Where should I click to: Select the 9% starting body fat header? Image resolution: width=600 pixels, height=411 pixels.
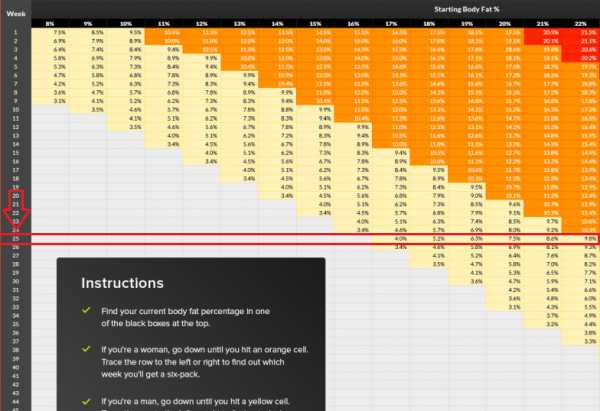[x=88, y=24]
